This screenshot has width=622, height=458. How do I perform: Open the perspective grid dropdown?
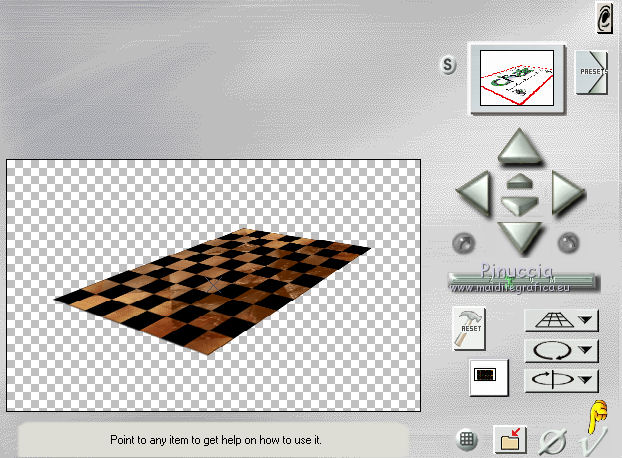(x=561, y=320)
